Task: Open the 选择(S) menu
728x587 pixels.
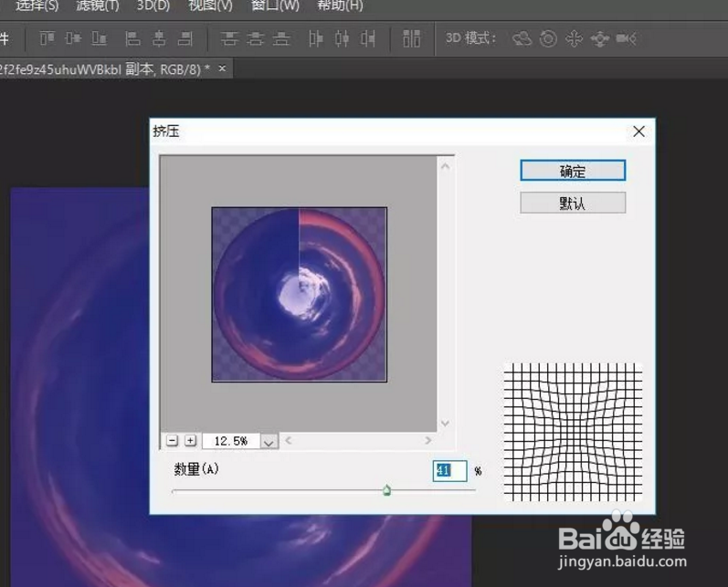Action: click(x=37, y=5)
